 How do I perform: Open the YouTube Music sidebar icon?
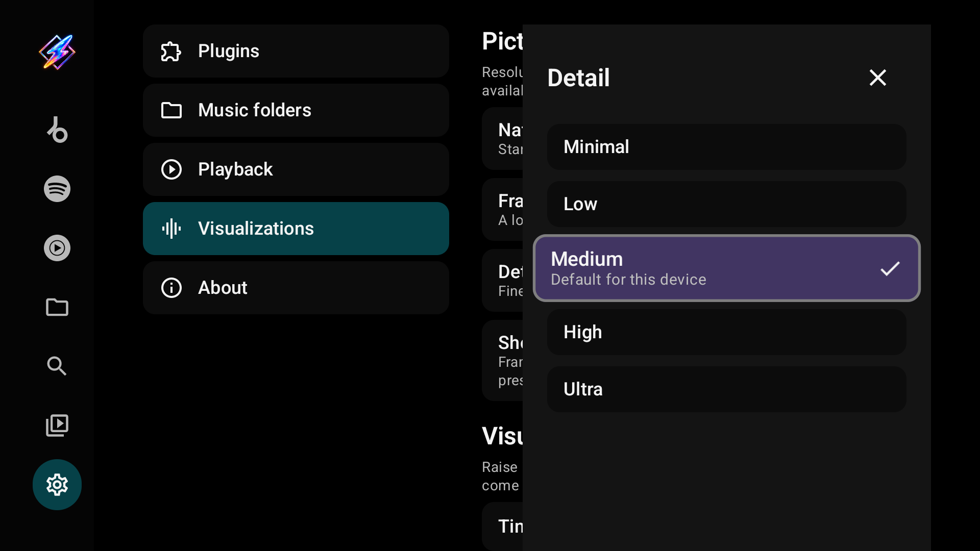click(57, 248)
